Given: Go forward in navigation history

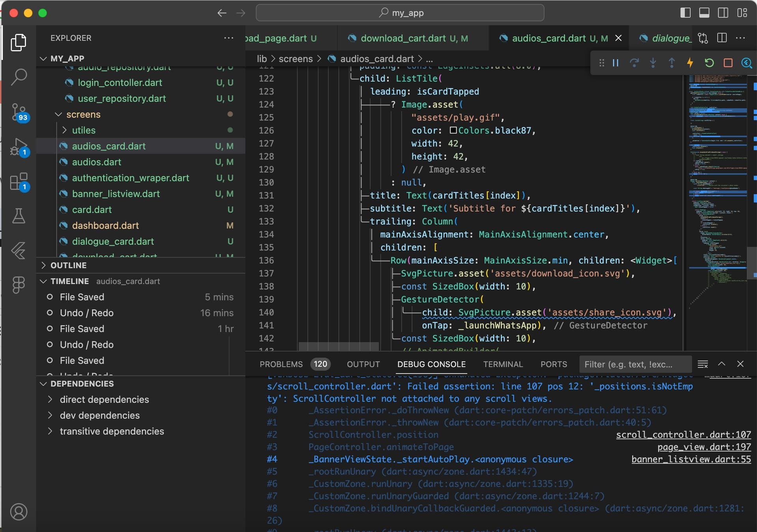Looking at the screenshot, I should coord(241,13).
